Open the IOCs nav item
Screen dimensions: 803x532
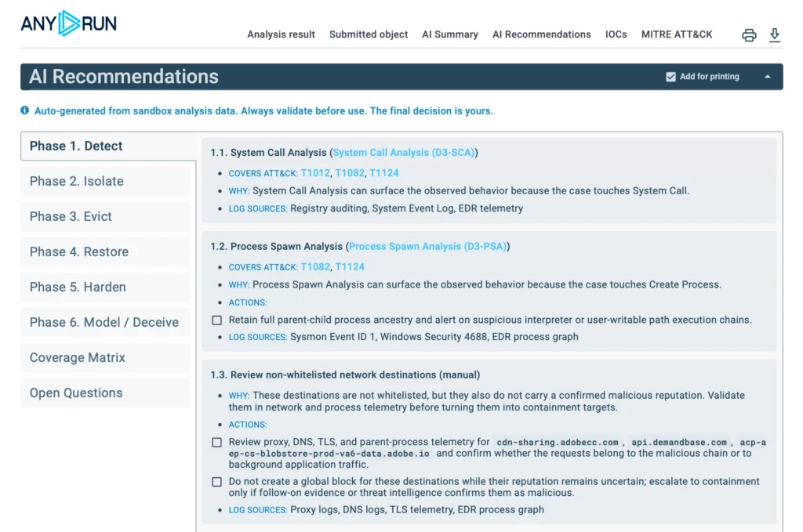point(616,34)
